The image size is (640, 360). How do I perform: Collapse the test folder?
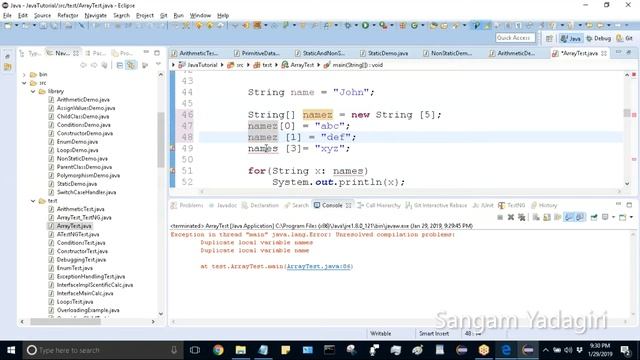coord(33,201)
